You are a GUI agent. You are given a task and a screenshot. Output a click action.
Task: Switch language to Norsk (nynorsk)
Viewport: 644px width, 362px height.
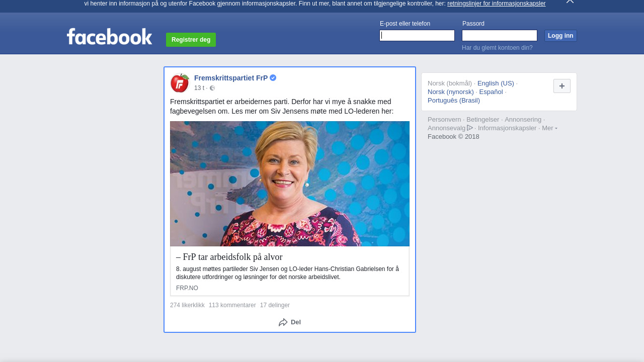pyautogui.click(x=451, y=92)
